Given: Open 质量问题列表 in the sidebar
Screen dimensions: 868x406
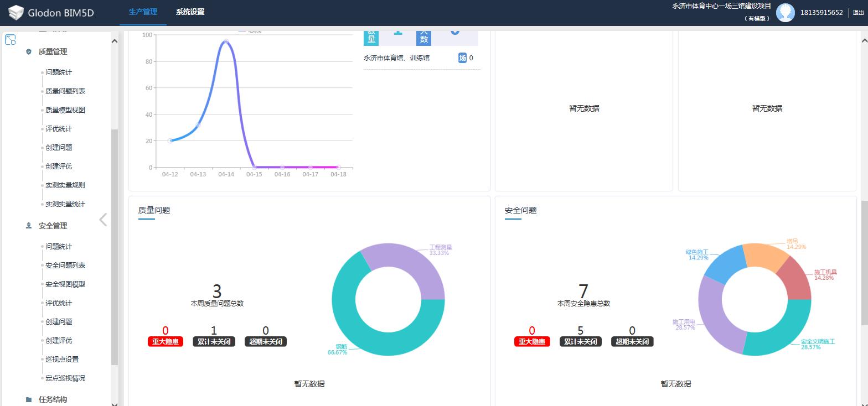Looking at the screenshot, I should click(x=65, y=91).
